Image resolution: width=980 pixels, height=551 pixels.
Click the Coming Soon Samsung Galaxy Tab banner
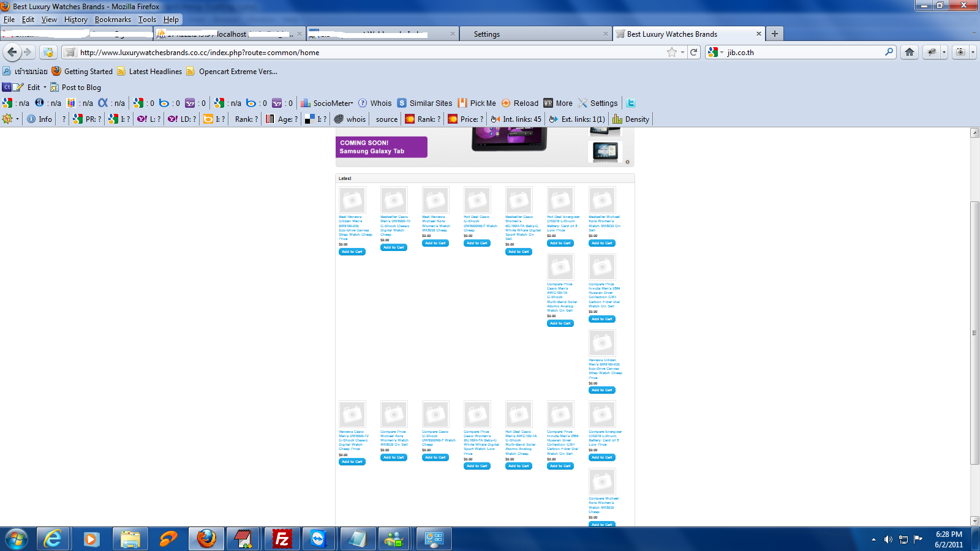[x=381, y=147]
